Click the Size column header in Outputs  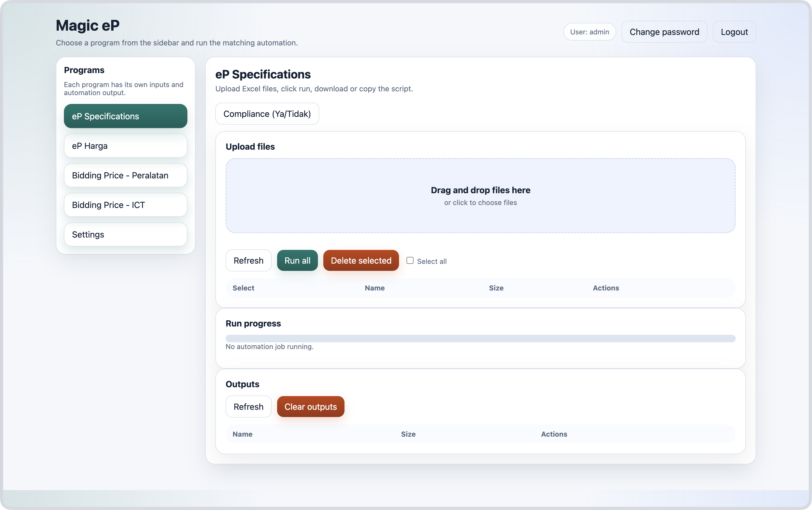point(408,434)
